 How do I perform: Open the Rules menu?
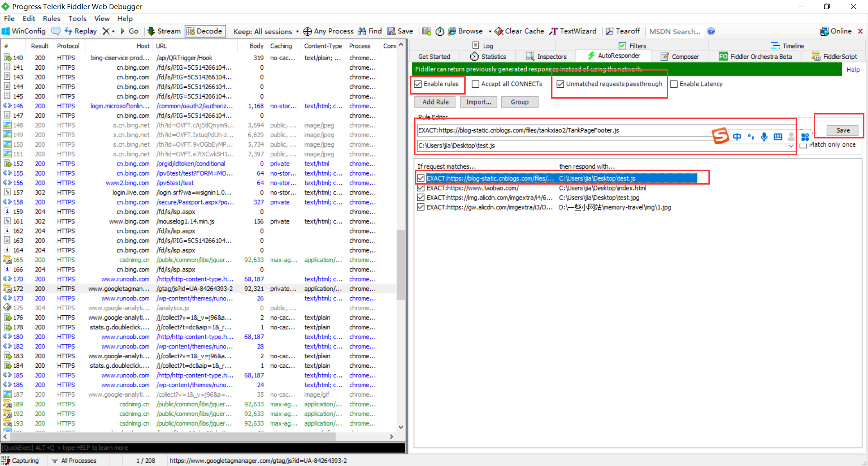[52, 19]
